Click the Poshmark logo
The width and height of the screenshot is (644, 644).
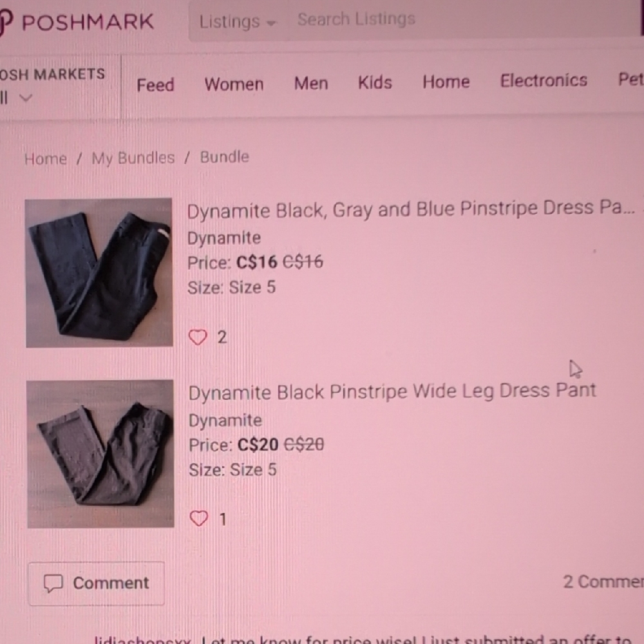tap(77, 23)
